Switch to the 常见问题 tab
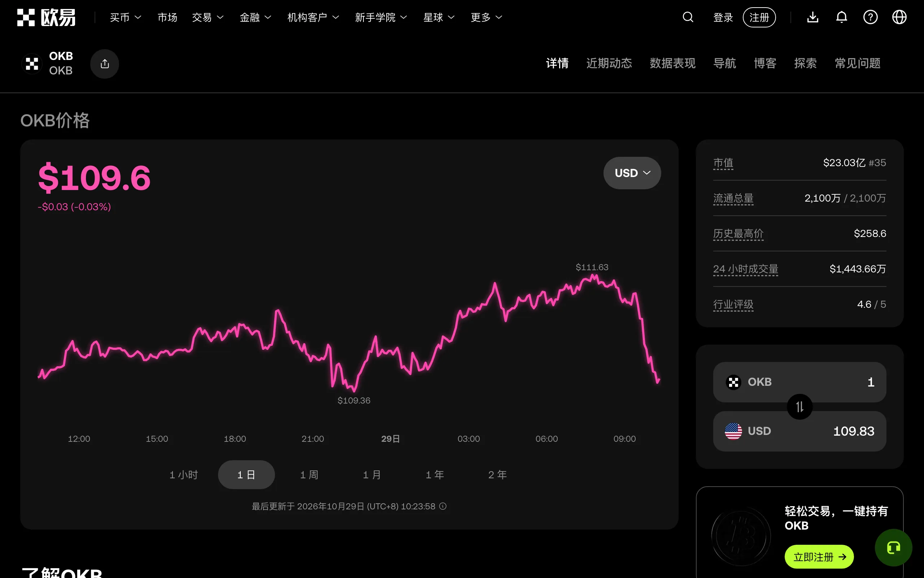Image resolution: width=924 pixels, height=578 pixels. pos(858,64)
